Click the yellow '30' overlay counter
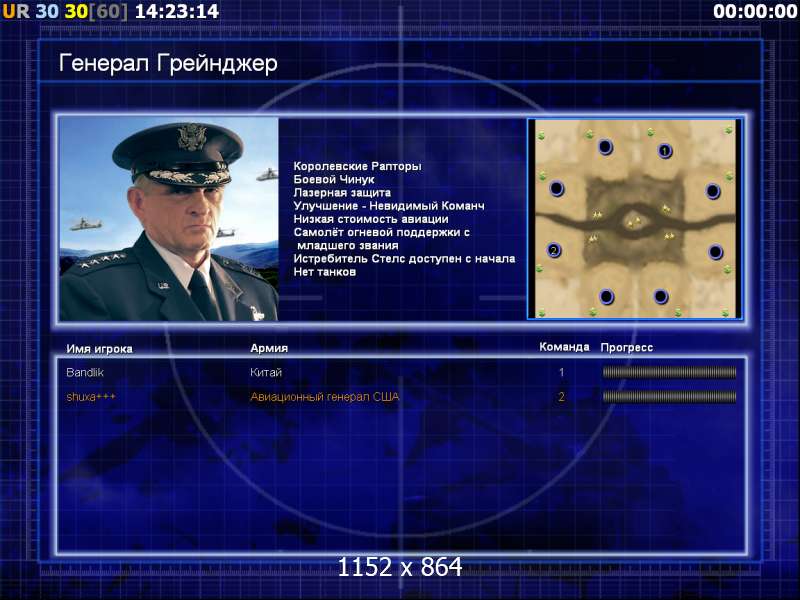 click(77, 11)
